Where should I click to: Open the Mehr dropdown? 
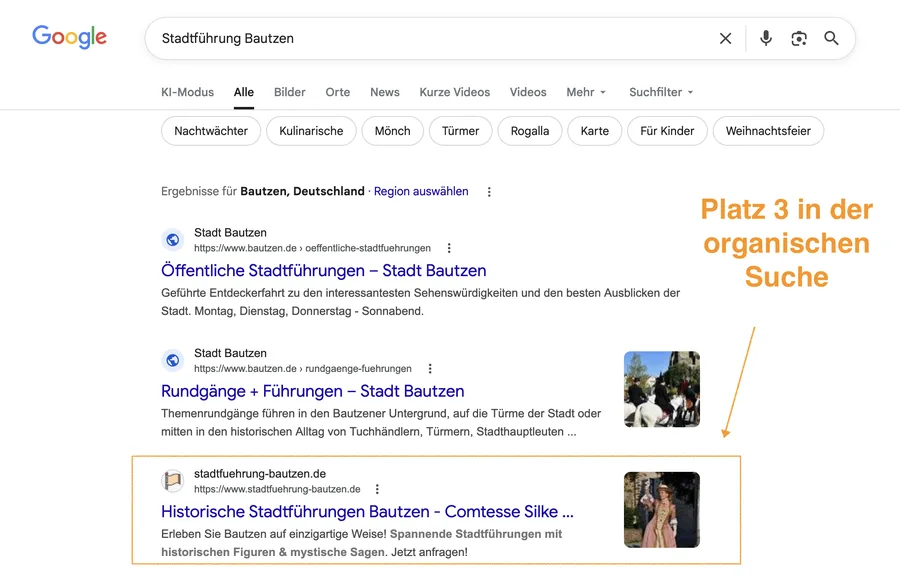click(x=585, y=92)
